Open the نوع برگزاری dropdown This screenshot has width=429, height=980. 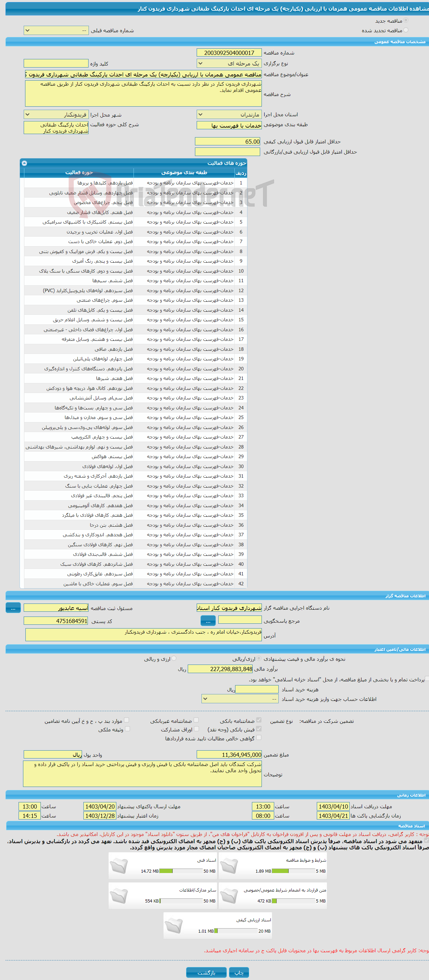tap(229, 63)
